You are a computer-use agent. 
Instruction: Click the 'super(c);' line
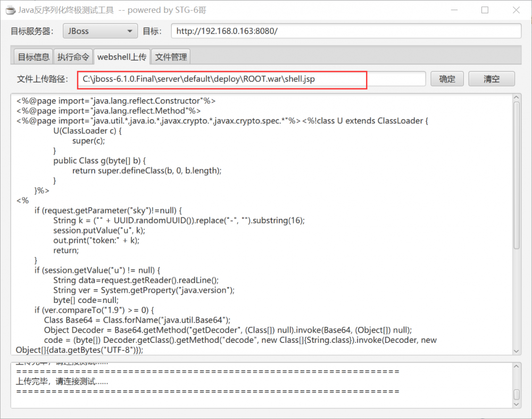[88, 141]
